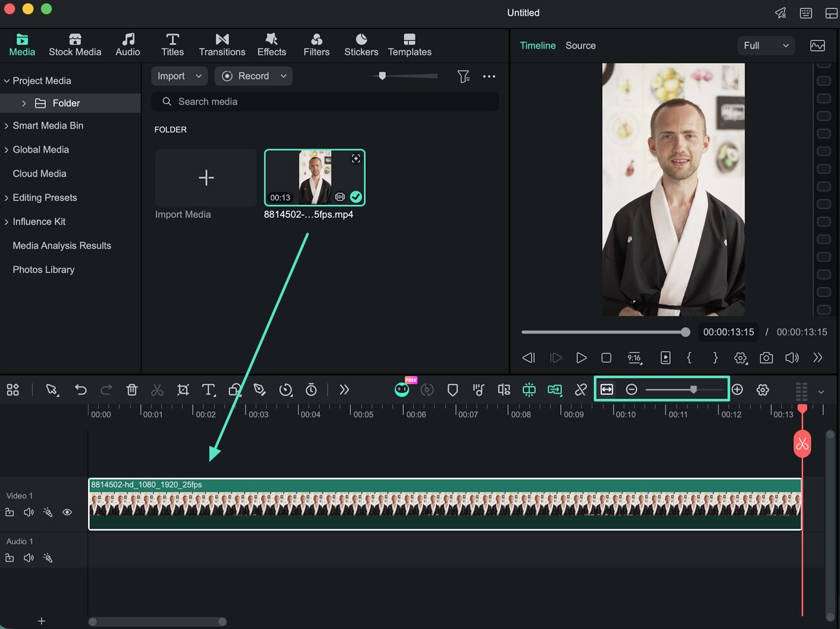Open timeline settings via the gear icon
Viewport: 840px width, 629px height.
[763, 390]
